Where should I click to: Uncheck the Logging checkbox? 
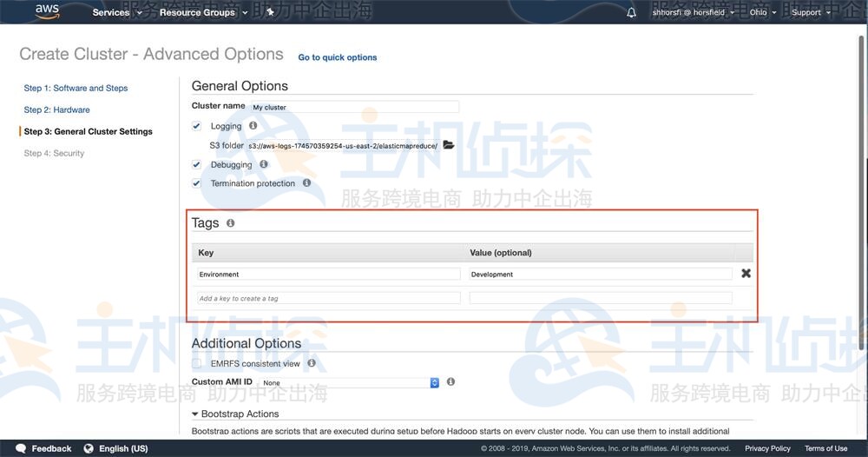pyautogui.click(x=197, y=126)
